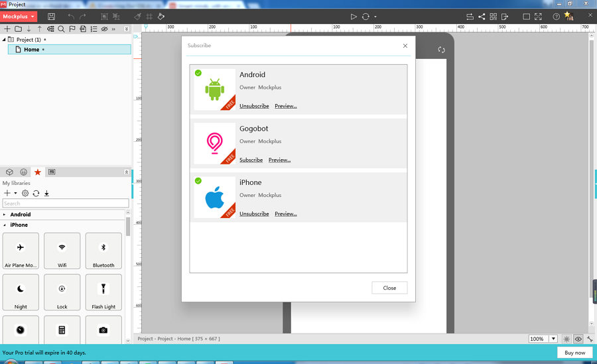Toggle the brightness sun icon in status bar

pyautogui.click(x=566, y=339)
